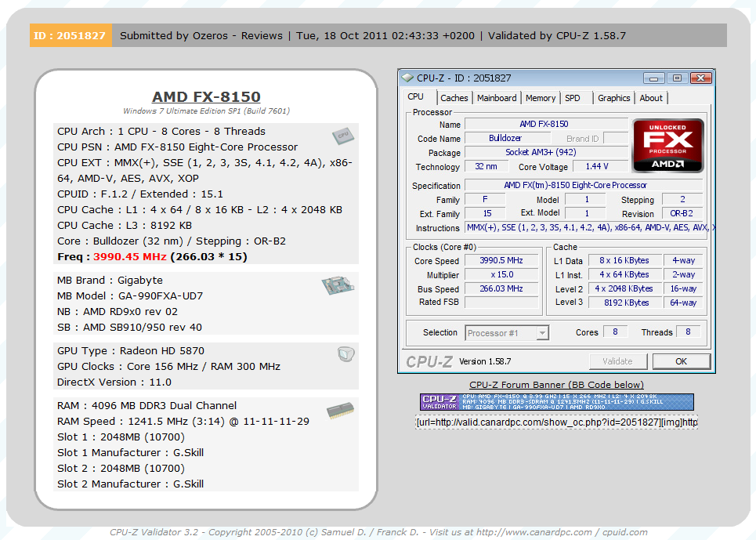The height and width of the screenshot is (540, 756).
Task: Click the L1 Inst. value 4 x 64 KBytes
Action: [624, 275]
